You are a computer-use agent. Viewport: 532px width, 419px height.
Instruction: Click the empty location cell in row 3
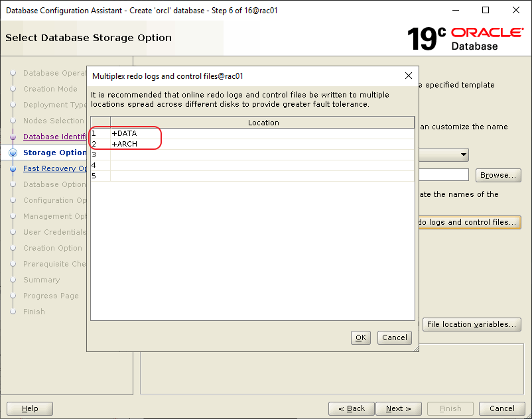pyautogui.click(x=262, y=154)
